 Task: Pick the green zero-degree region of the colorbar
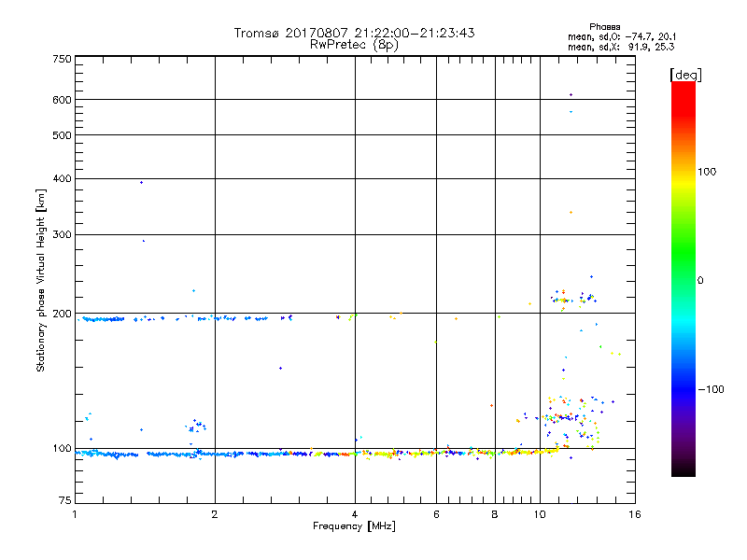pyautogui.click(x=684, y=280)
